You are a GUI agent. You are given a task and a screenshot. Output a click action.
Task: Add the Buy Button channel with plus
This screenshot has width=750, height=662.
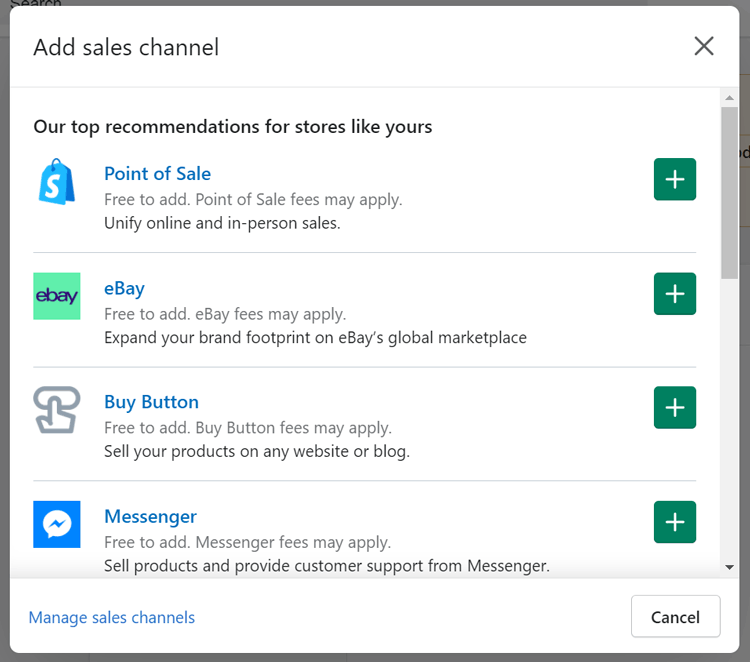[674, 408]
